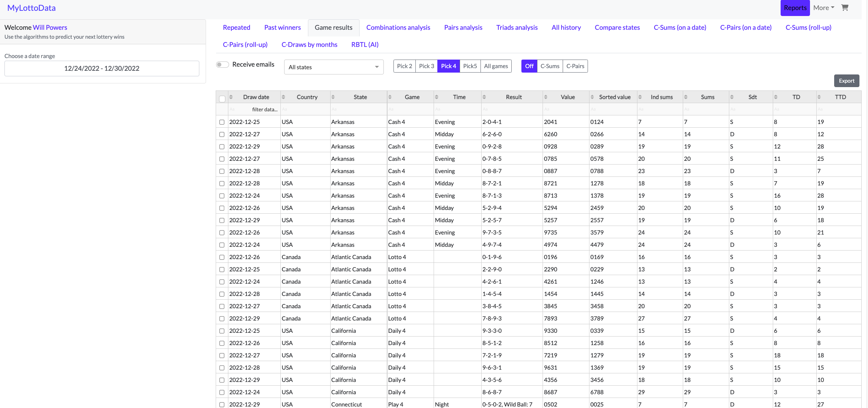This screenshot has width=868, height=408.
Task: Open the Triads analysis tab
Action: pyautogui.click(x=517, y=28)
